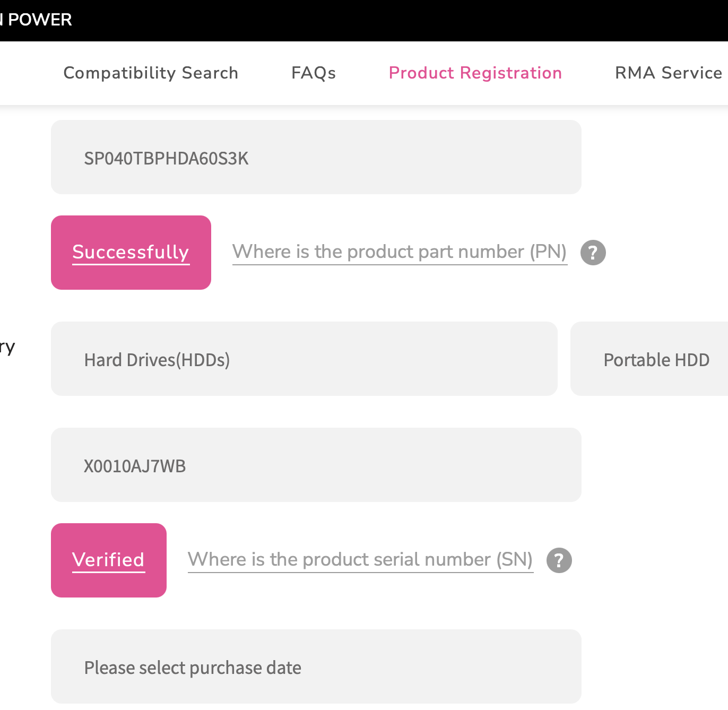This screenshot has width=728, height=710.
Task: Click the serial number help question icon
Action: tap(559, 560)
